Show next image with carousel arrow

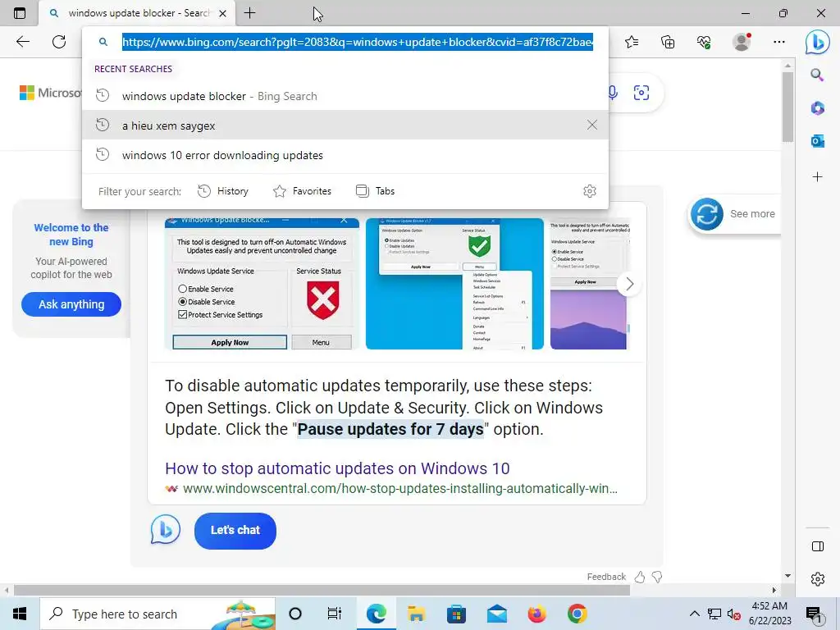coord(629,284)
